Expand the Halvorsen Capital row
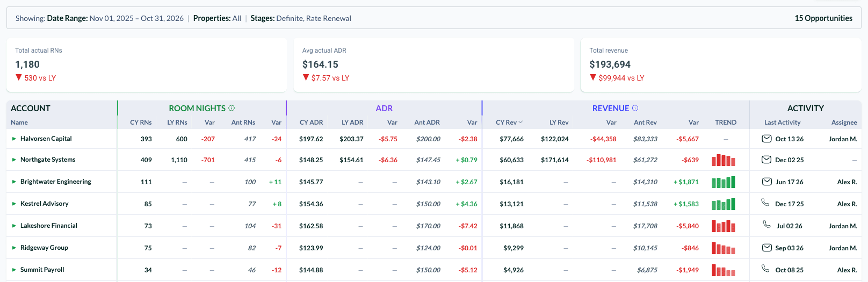 14,139
